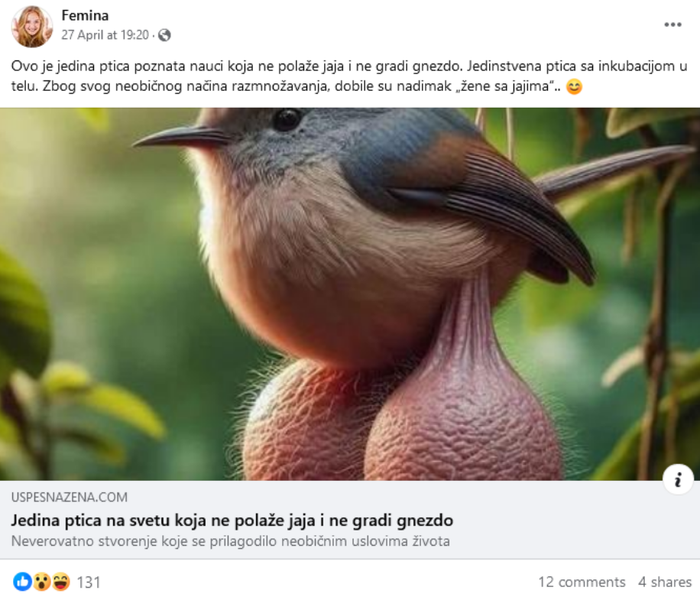Click the public globe audience icon

point(164,35)
